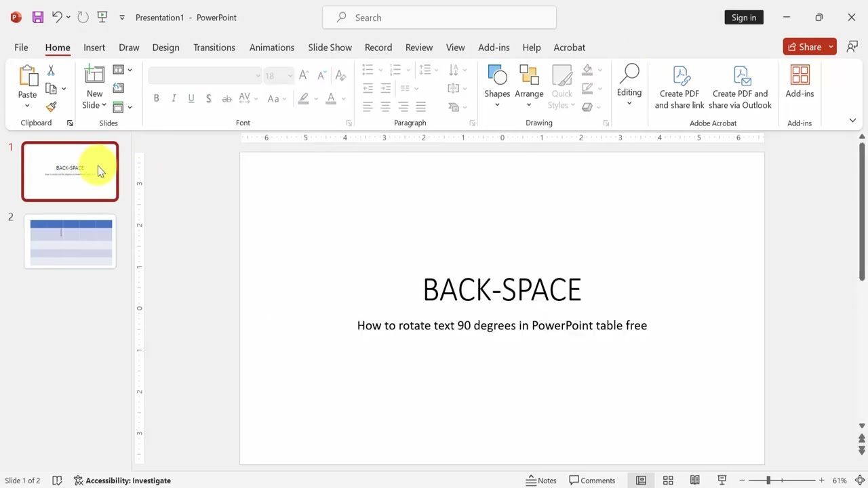The image size is (868, 488).
Task: Open the Acrobat tab
Action: pyautogui.click(x=569, y=47)
